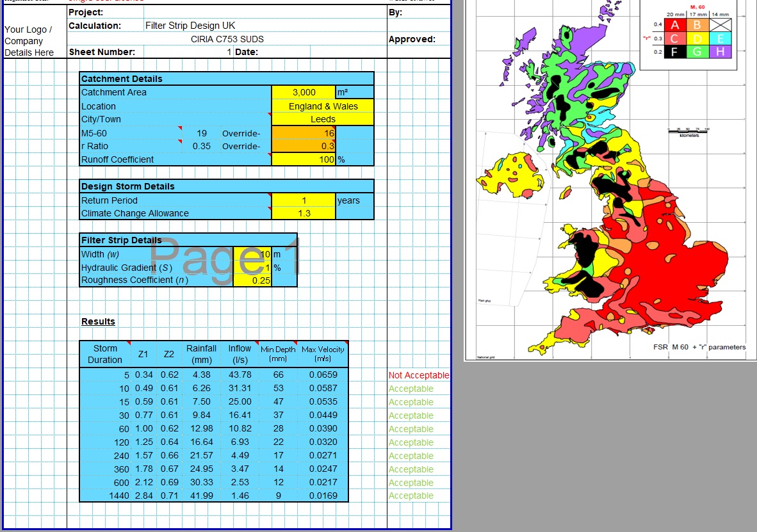This screenshot has width=757, height=532.
Task: Open the Return Period comment marker
Action: 268,195
